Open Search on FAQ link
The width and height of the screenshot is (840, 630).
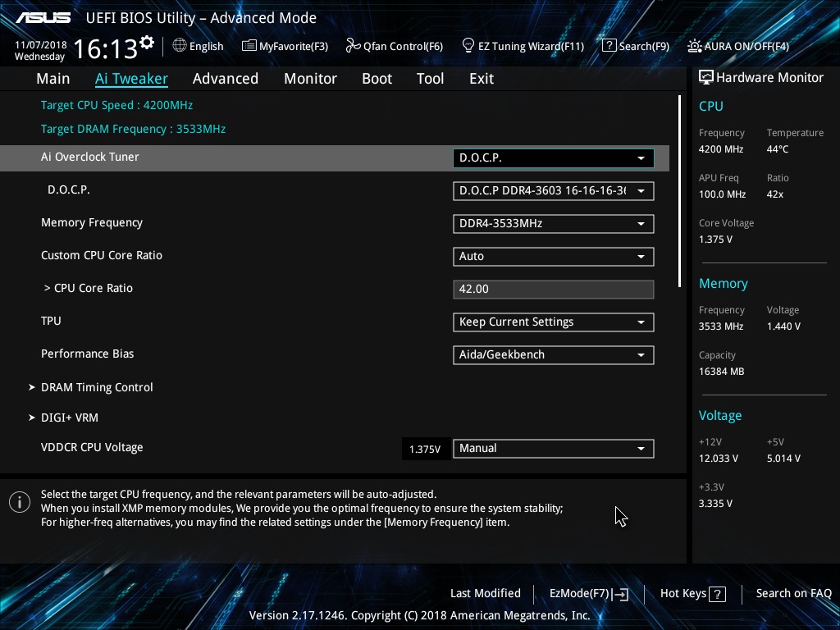[793, 593]
